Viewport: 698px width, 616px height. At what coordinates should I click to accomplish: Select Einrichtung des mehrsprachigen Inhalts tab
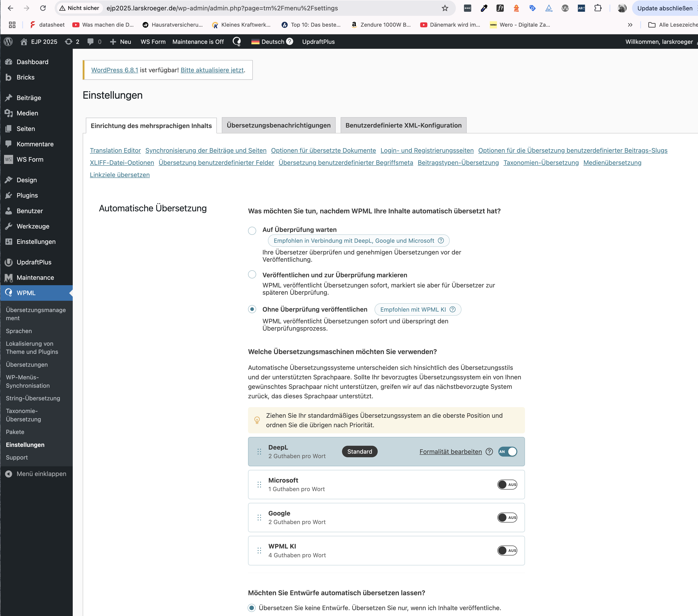(x=151, y=126)
